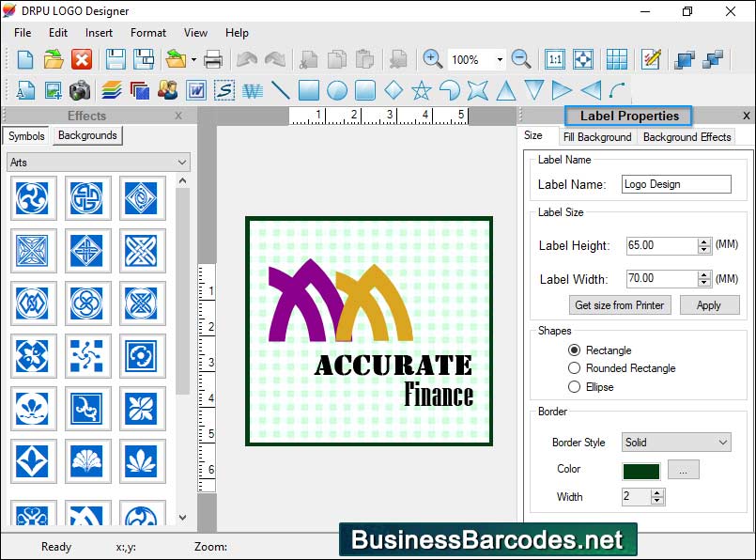Choose the Rounded Rectangle shape option
Screen dimensions: 756x560
pos(574,368)
